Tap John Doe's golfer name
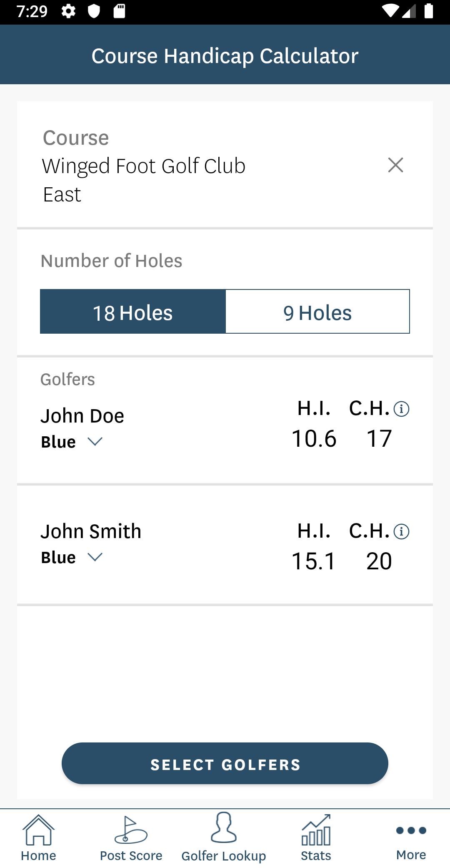Viewport: 450px width, 868px height. point(82,416)
